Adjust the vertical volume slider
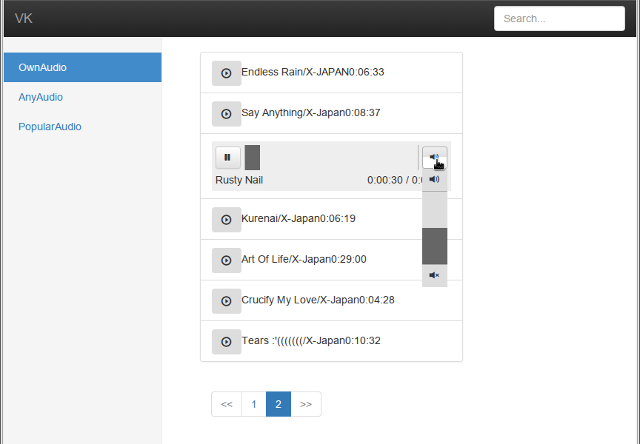 pos(434,228)
